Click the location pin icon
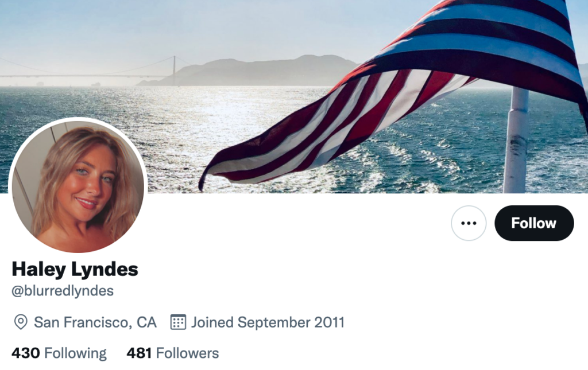 (21, 322)
